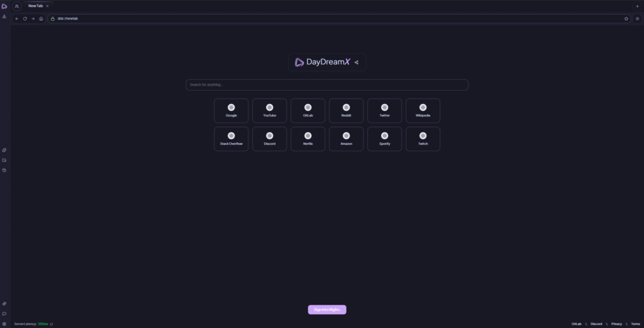Image resolution: width=644 pixels, height=328 pixels.
Task: Click the share icon next to DayDreamX logo
Action: pyautogui.click(x=357, y=62)
